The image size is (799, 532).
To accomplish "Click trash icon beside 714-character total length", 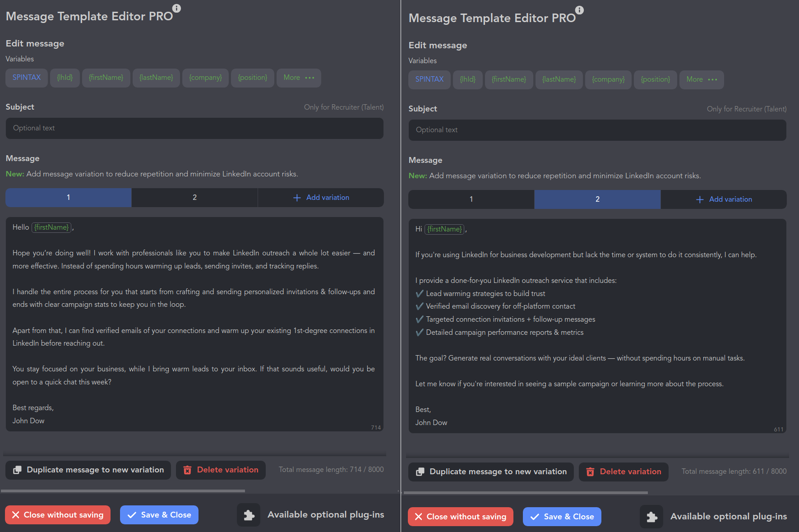I will [187, 470].
